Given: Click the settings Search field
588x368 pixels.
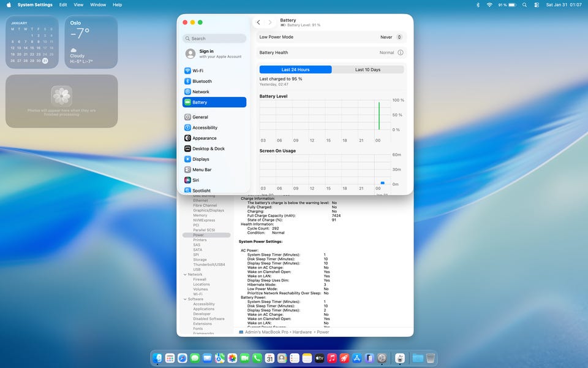Looking at the screenshot, I should [x=214, y=39].
